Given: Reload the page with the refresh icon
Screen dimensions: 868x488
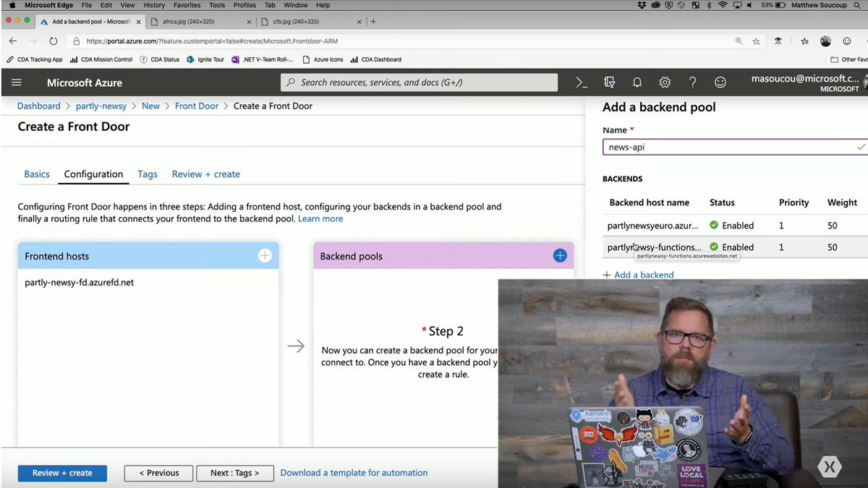Looking at the screenshot, I should (x=53, y=41).
